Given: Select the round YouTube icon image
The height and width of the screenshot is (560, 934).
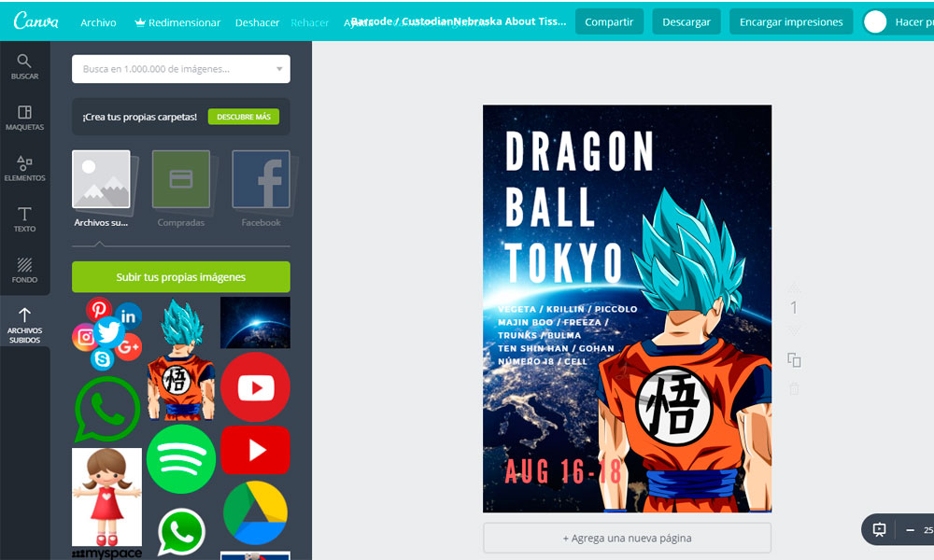Looking at the screenshot, I should (x=255, y=386).
